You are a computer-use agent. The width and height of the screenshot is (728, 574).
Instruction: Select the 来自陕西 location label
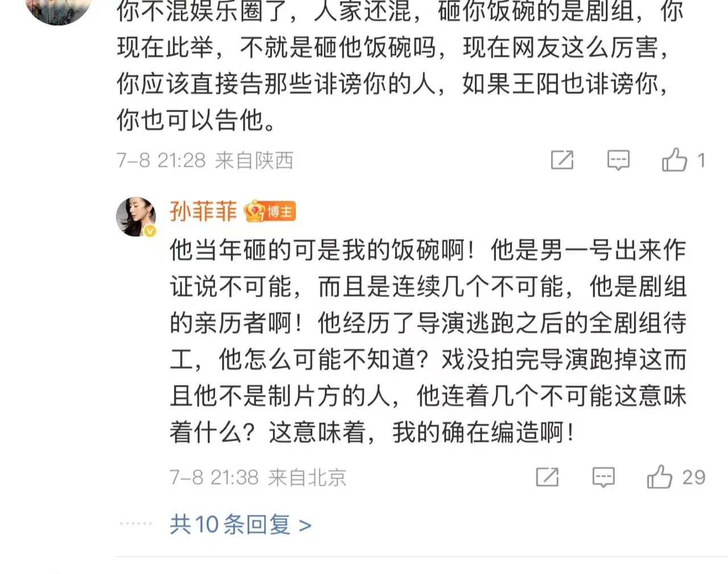click(254, 160)
